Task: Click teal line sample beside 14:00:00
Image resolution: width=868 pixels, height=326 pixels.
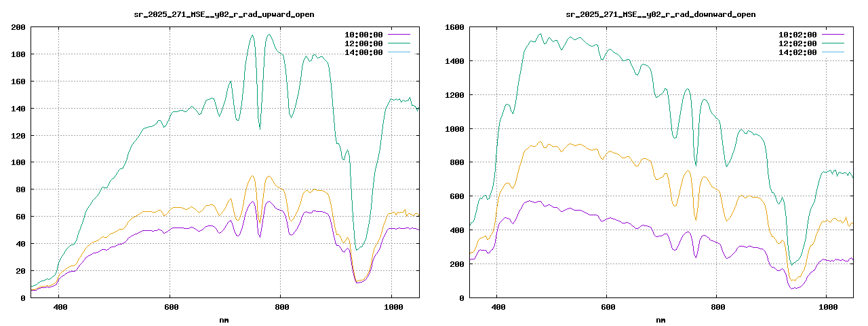Action: 399,52
